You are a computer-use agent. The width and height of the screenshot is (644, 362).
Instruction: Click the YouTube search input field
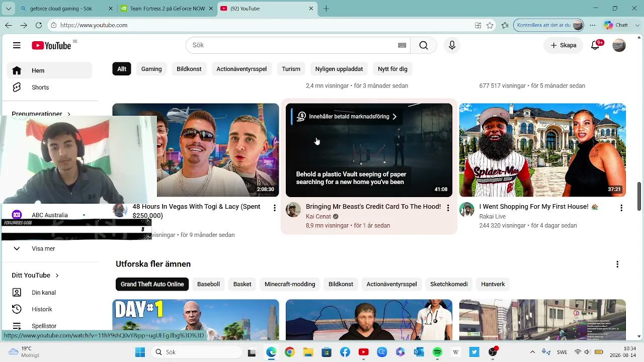coord(298,45)
